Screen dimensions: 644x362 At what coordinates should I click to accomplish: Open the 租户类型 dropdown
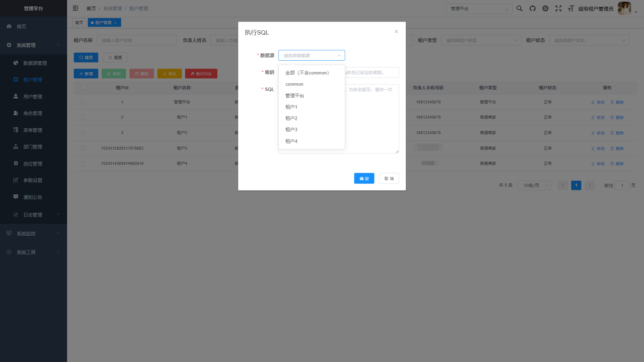[481, 40]
